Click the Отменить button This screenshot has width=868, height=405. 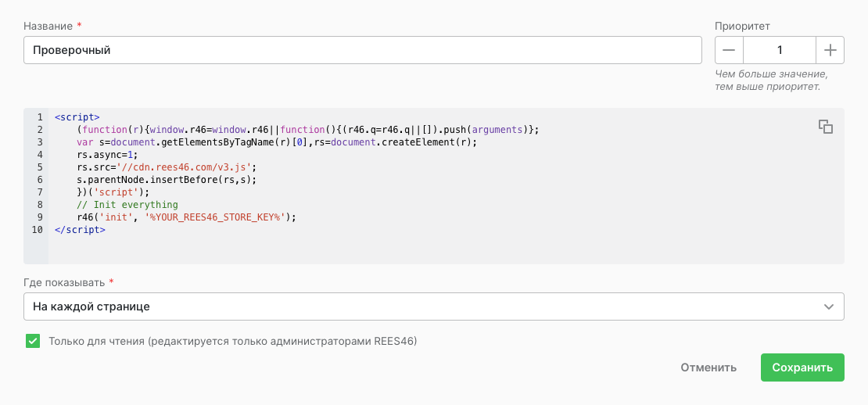(x=708, y=368)
